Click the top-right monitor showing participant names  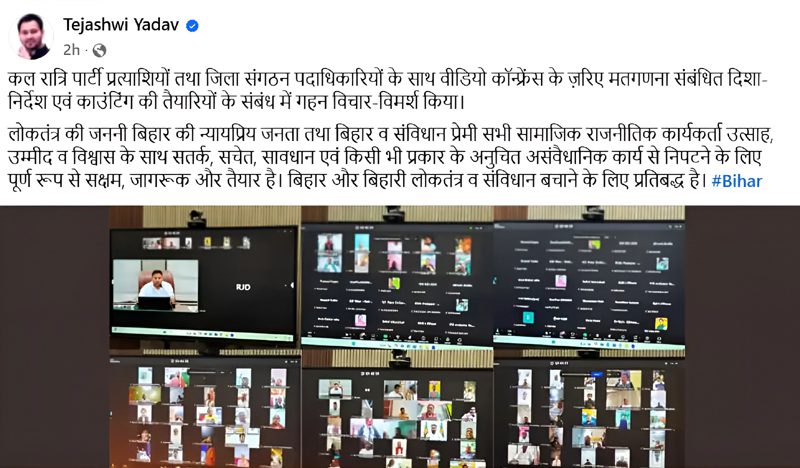pos(589,286)
